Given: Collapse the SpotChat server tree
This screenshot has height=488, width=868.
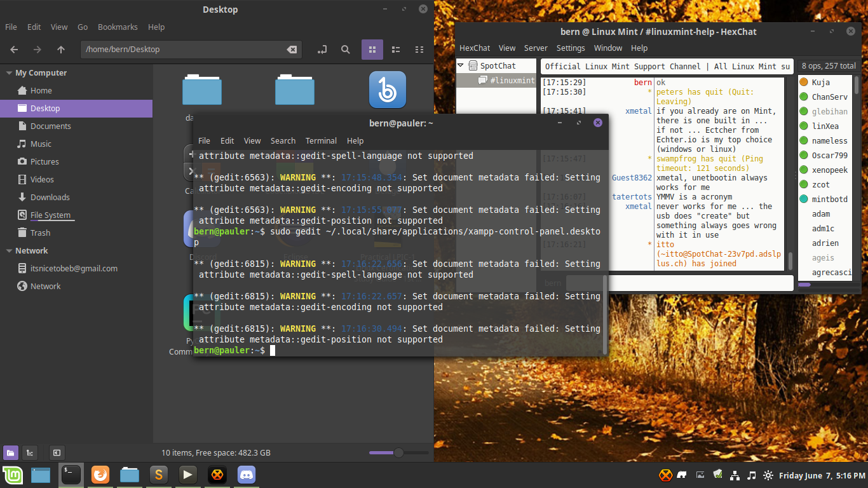Looking at the screenshot, I should click(461, 65).
